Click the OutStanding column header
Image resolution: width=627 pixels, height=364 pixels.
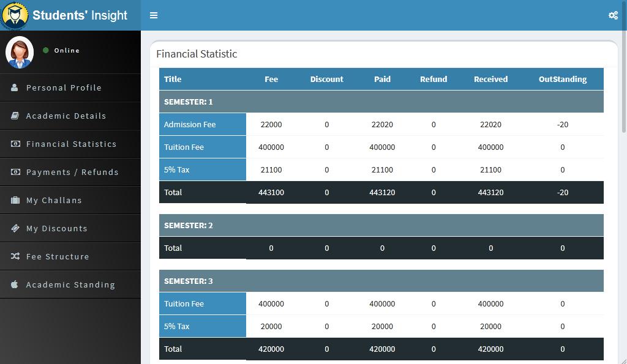click(563, 79)
